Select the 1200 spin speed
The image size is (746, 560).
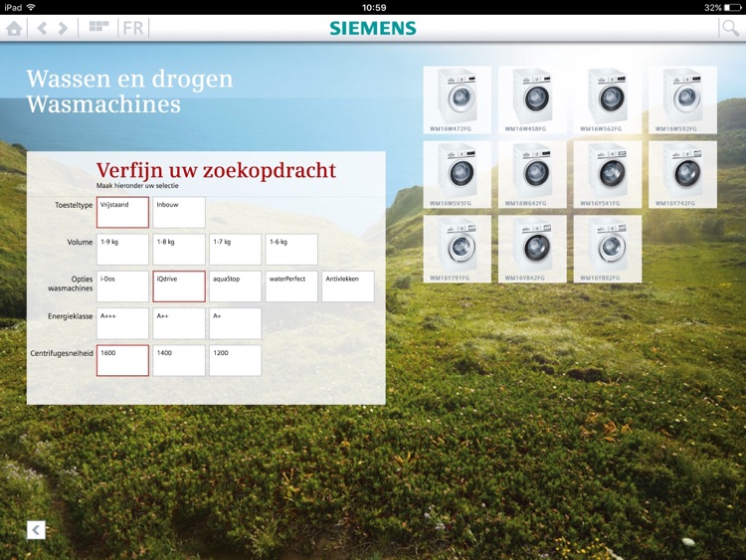pos(235,361)
